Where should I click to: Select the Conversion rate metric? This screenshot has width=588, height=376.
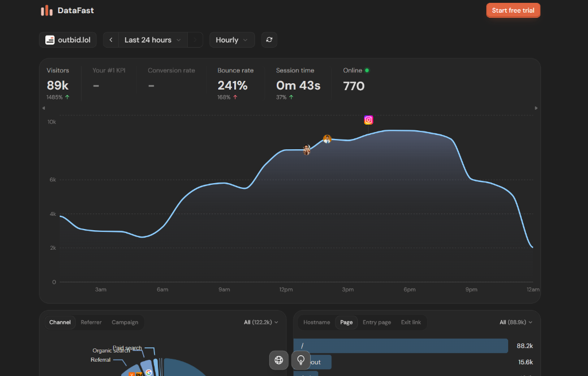(171, 79)
